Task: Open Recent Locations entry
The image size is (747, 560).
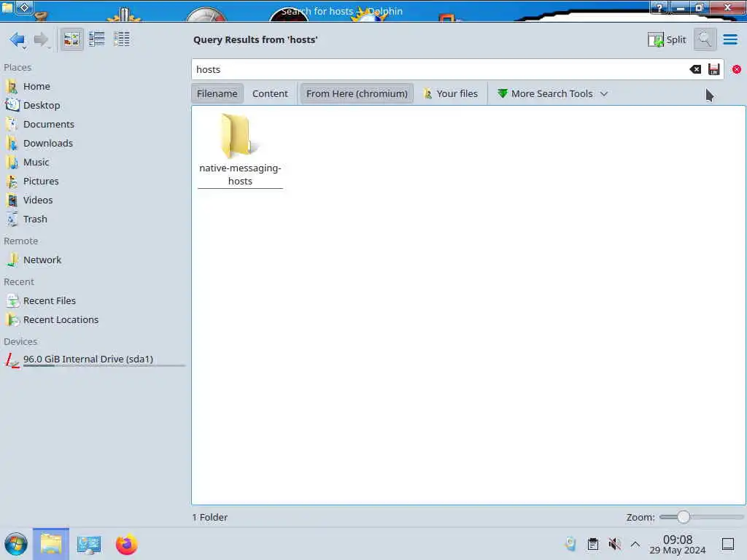Action: pyautogui.click(x=61, y=320)
